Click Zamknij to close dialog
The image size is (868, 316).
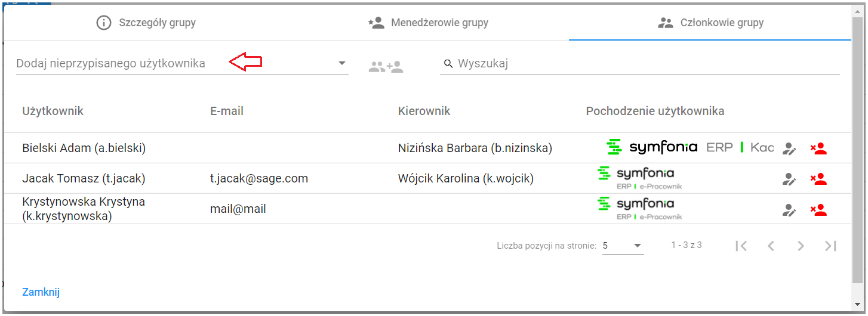(41, 292)
